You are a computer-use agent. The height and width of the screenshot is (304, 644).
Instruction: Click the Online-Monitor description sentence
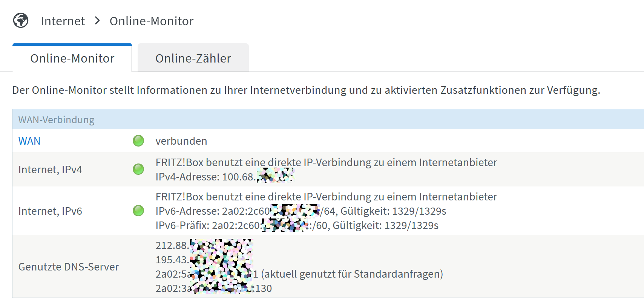coord(306,90)
